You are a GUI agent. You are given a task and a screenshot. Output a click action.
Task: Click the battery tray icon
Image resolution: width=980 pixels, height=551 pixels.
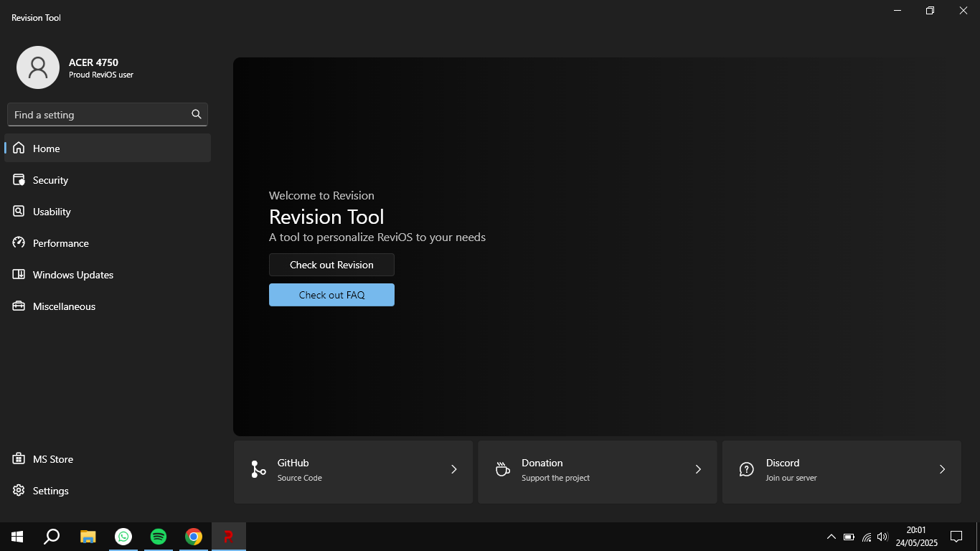pyautogui.click(x=849, y=537)
